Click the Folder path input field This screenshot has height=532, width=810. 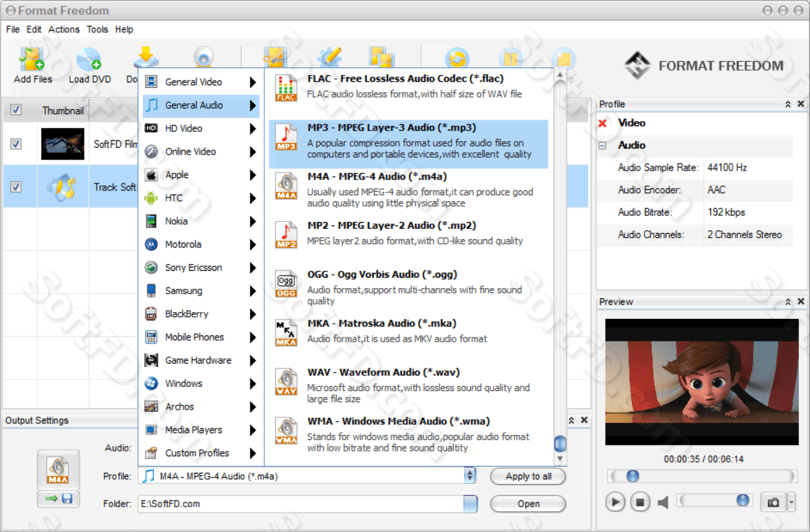coord(300,504)
